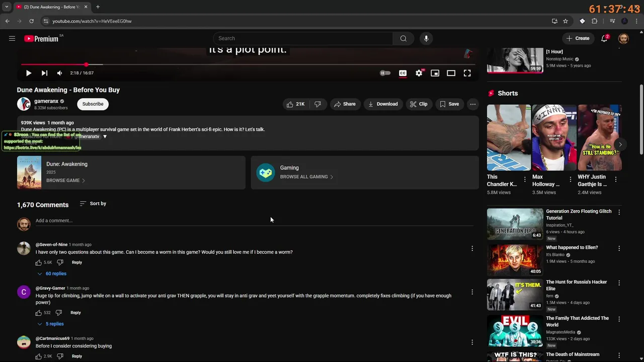The image size is (644, 362).
Task: Open the Justin Gaethje Short
Action: pos(600,138)
